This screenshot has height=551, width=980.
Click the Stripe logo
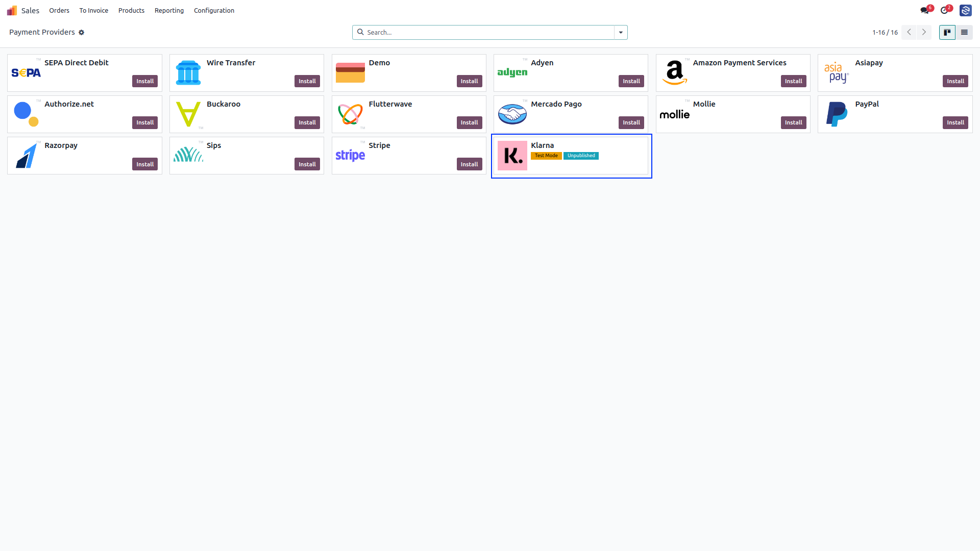pos(350,156)
